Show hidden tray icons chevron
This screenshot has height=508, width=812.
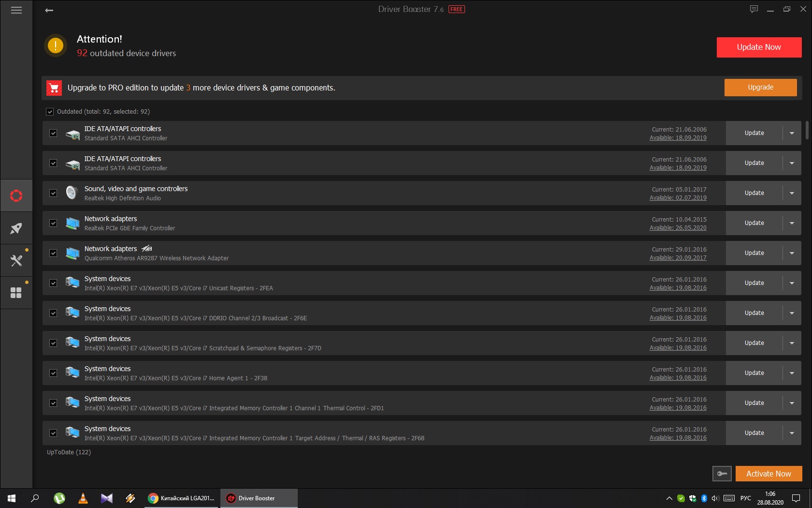(669, 498)
